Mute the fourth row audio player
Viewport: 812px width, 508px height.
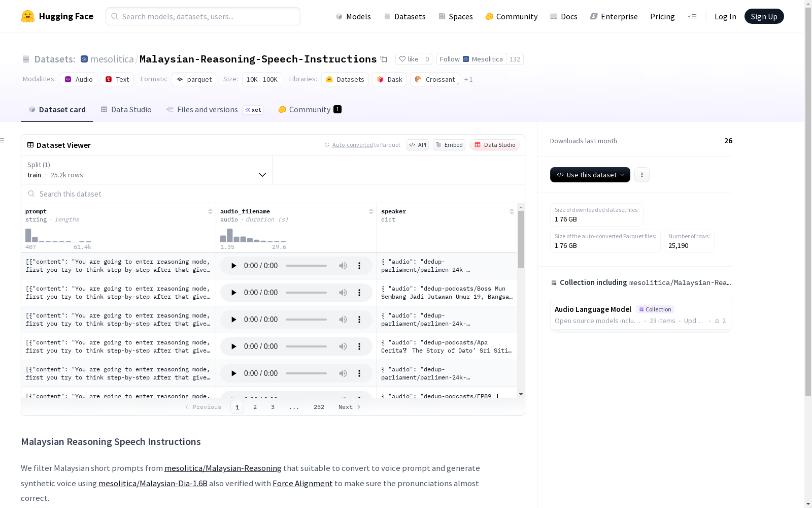343,346
